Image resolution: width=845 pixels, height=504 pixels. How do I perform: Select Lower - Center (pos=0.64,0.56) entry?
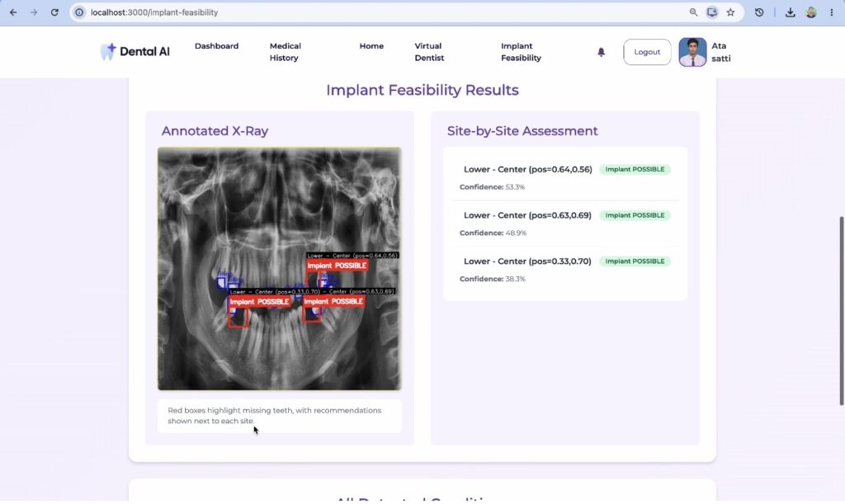pyautogui.click(x=527, y=170)
